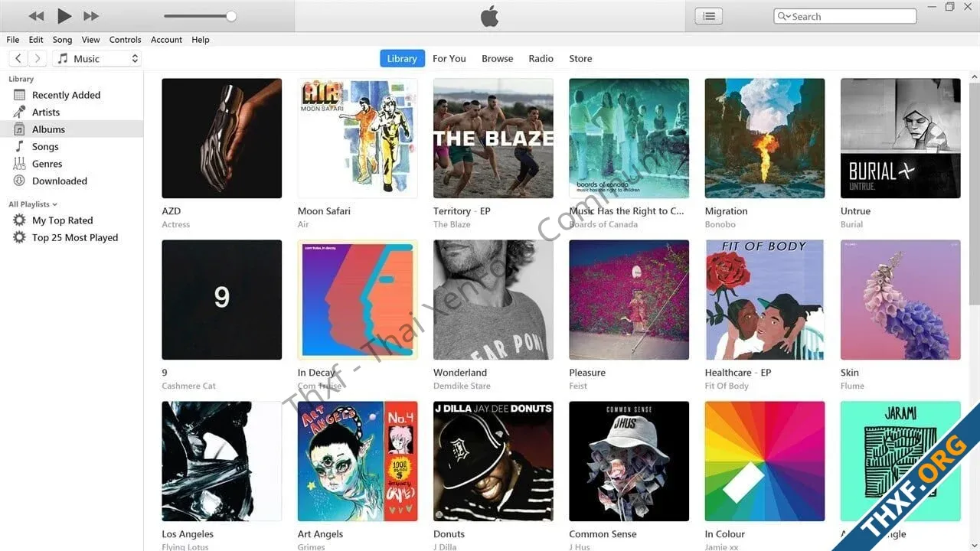Skip forward with fast-forward icon
980x551 pixels.
pyautogui.click(x=91, y=16)
